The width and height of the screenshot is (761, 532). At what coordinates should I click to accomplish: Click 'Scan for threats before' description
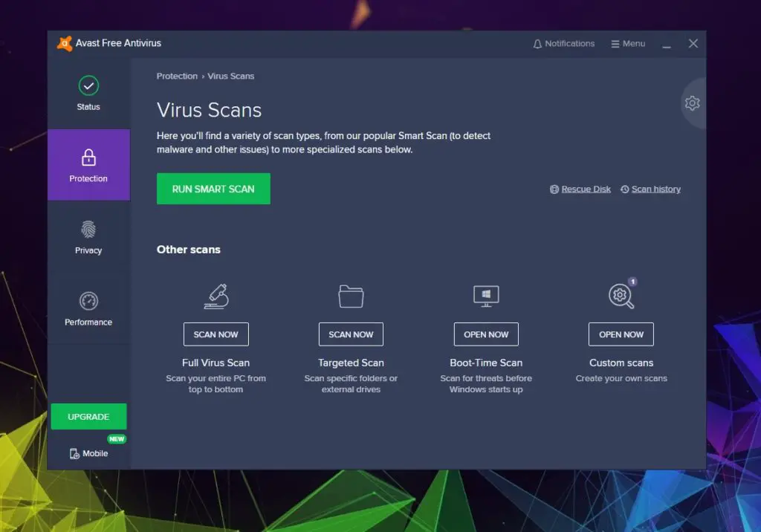point(486,378)
